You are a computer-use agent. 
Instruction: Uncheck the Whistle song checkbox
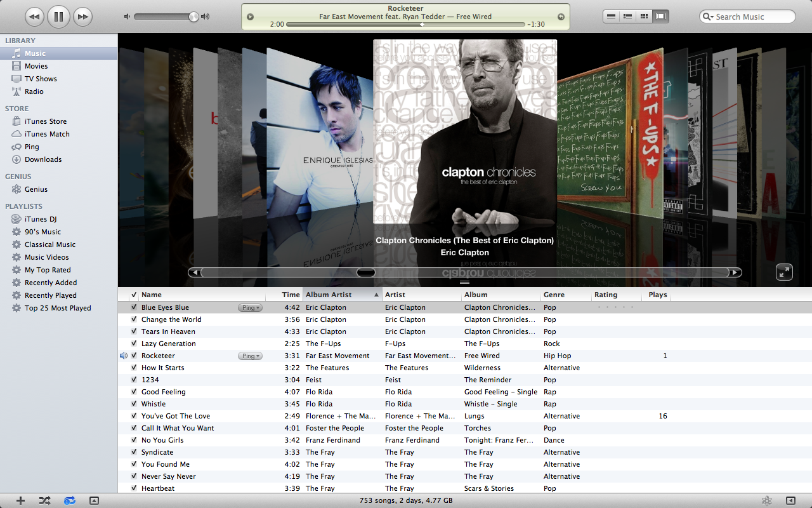134,404
